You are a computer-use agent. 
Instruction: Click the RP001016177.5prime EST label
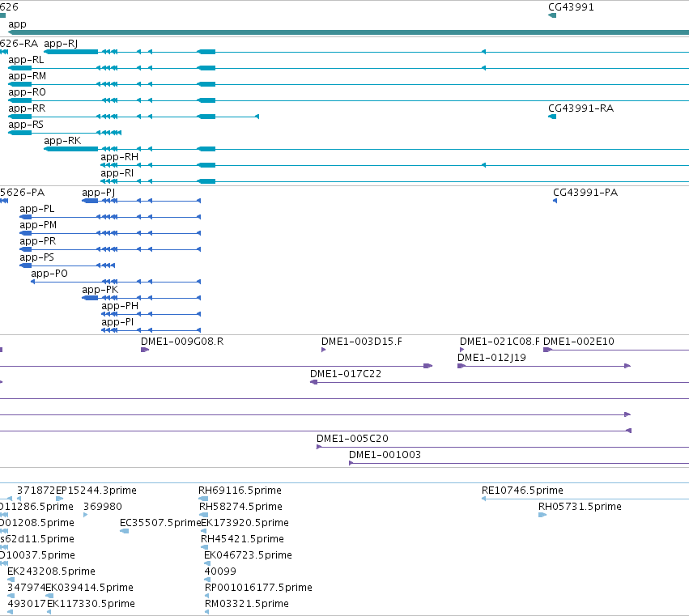click(258, 588)
